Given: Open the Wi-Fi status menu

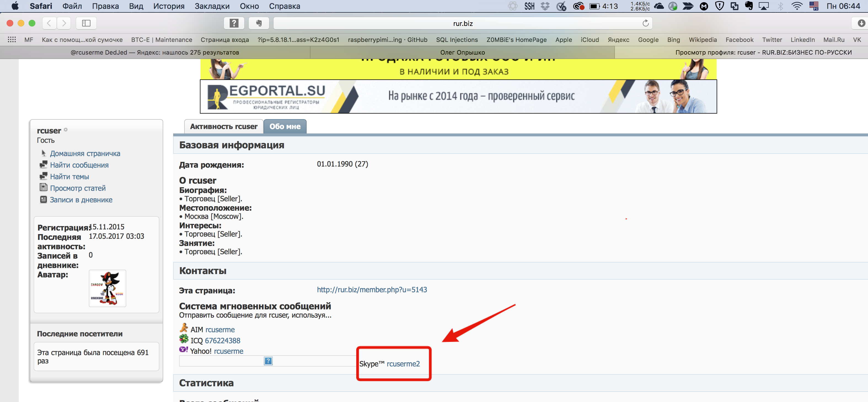Looking at the screenshot, I should click(797, 6).
